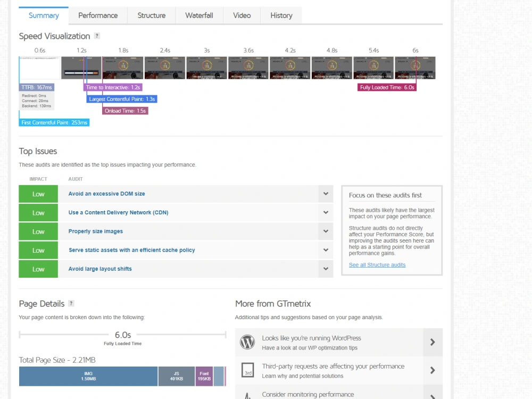Open Avoid an excessive DOM size audit
The height and width of the screenshot is (399, 532).
106,194
